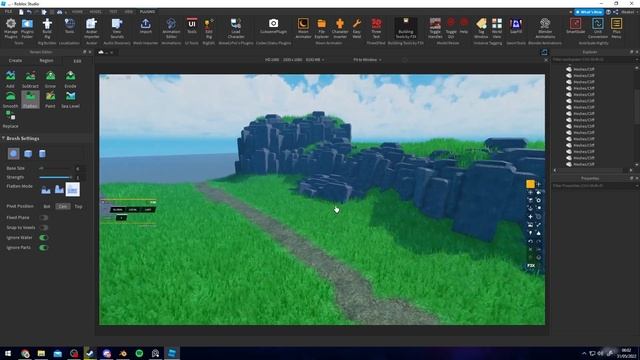Set Pivot Position to Top
Image resolution: width=640 pixels, height=360 pixels.
coord(78,207)
